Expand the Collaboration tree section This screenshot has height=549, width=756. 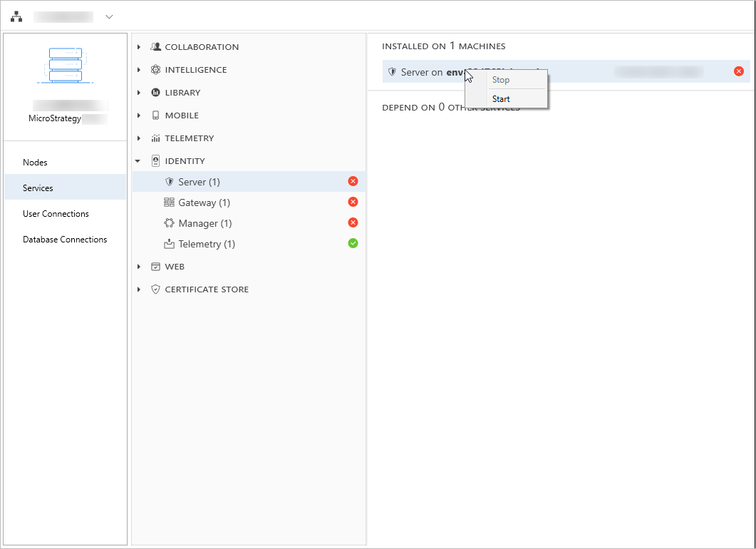point(139,47)
